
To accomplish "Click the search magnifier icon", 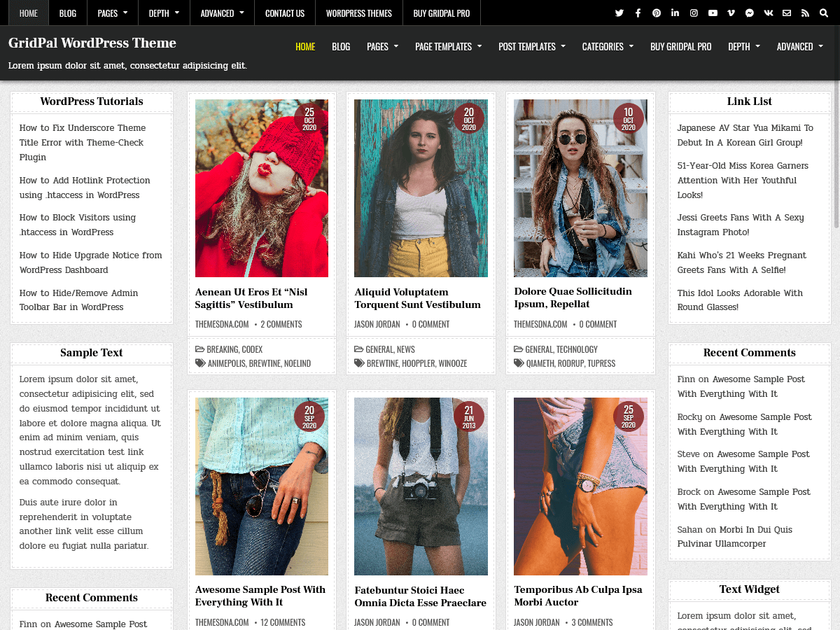I will point(823,13).
